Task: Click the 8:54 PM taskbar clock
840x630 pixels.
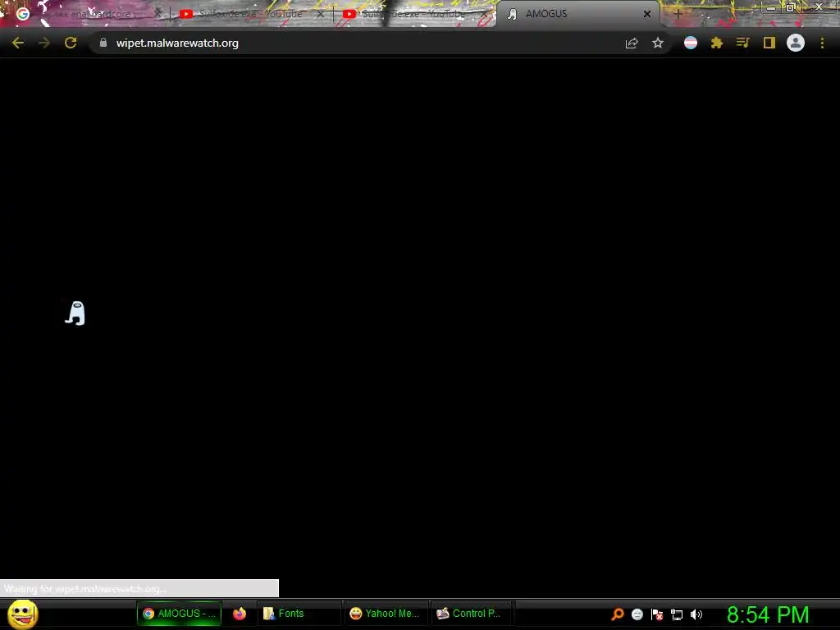Action: pos(768,614)
